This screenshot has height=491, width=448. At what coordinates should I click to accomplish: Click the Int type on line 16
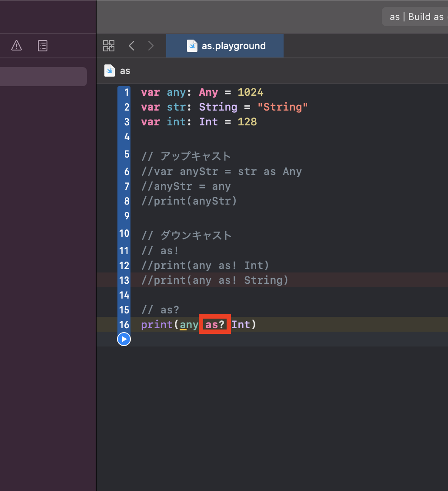[241, 325]
